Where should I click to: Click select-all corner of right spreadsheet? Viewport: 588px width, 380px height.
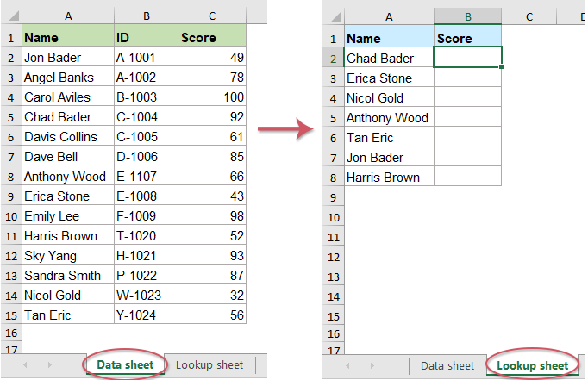[332, 16]
